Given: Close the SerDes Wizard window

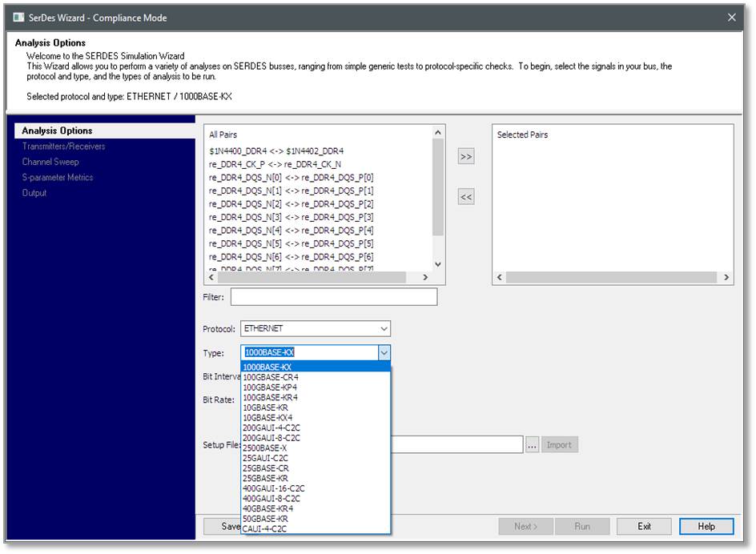Looking at the screenshot, I should tap(731, 18).
